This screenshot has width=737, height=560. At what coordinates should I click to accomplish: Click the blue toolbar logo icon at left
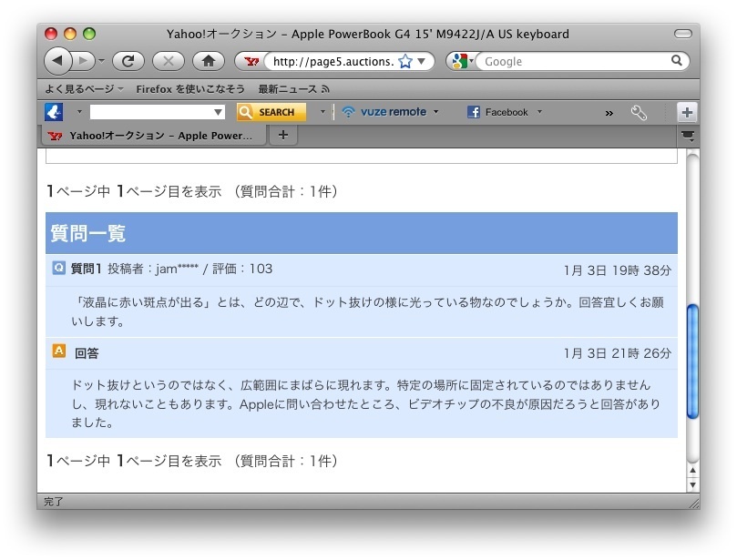coord(54,112)
